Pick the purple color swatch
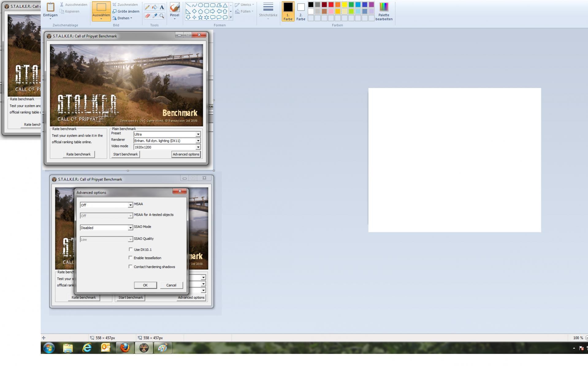This screenshot has width=588, height=368. pyautogui.click(x=372, y=5)
